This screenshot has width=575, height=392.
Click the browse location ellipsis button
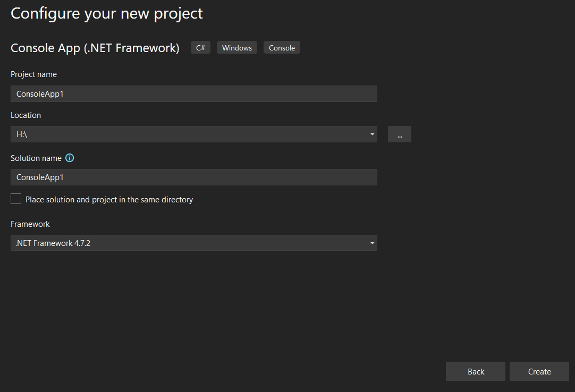tap(400, 134)
